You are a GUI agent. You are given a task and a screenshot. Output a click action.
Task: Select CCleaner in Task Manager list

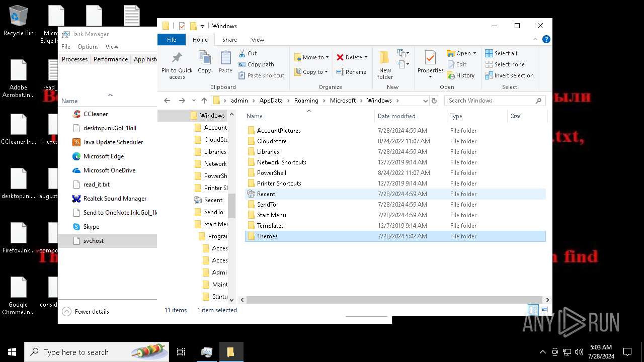tap(108, 114)
